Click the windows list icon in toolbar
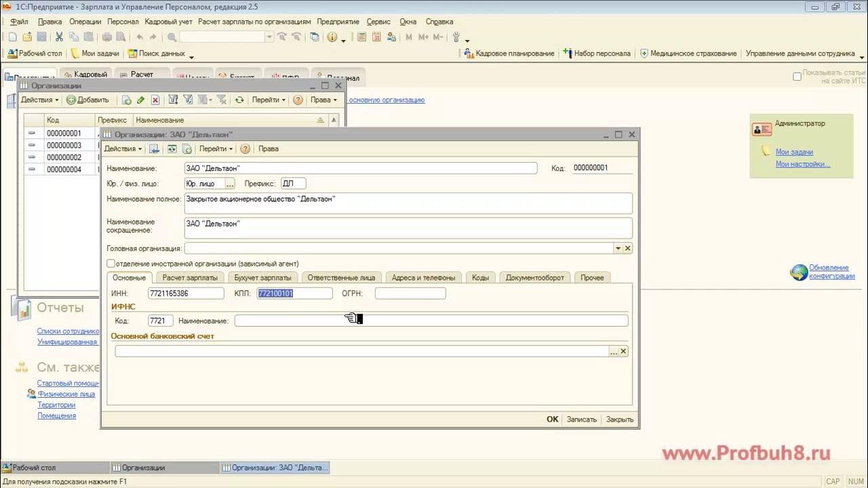Viewport: 868px width, 488px height. click(x=314, y=37)
